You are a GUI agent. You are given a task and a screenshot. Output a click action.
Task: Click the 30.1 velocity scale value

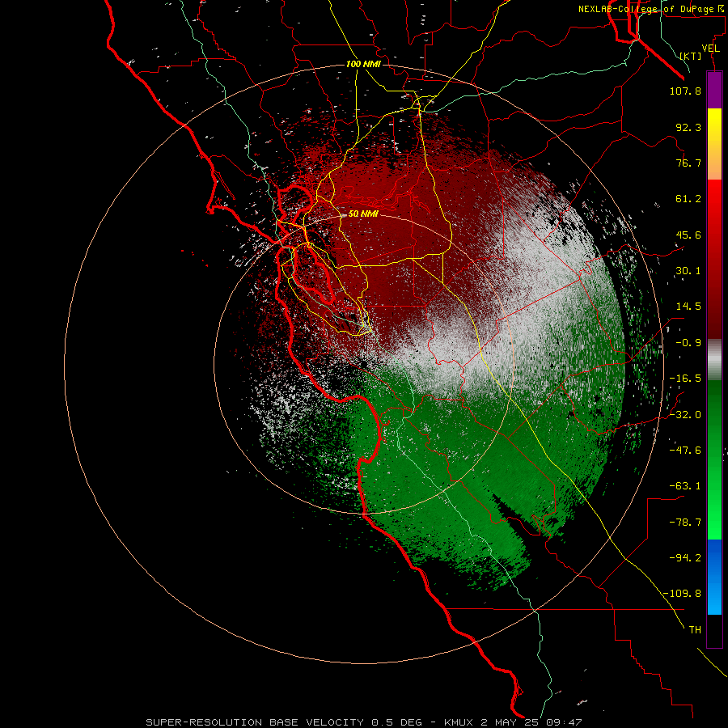(688, 271)
